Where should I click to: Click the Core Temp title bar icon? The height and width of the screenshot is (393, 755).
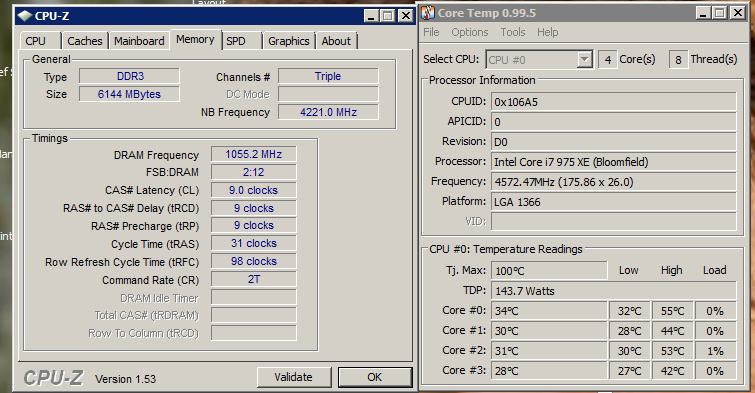[428, 13]
